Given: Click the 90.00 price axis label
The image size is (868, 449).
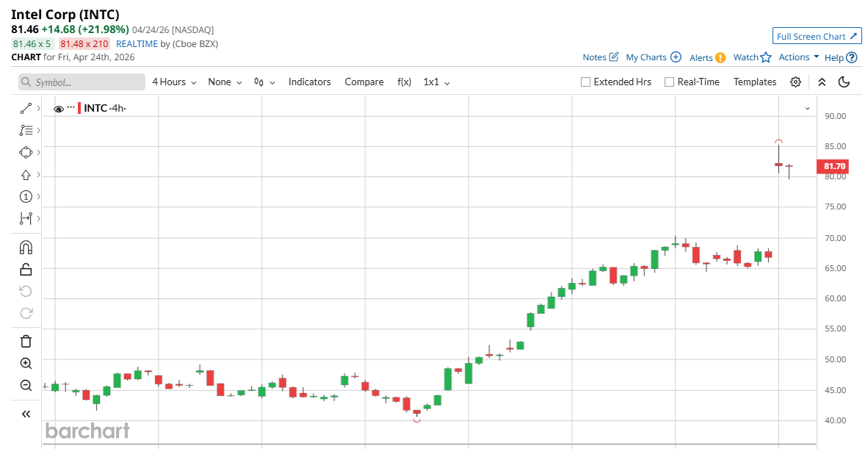Looking at the screenshot, I should click(836, 116).
